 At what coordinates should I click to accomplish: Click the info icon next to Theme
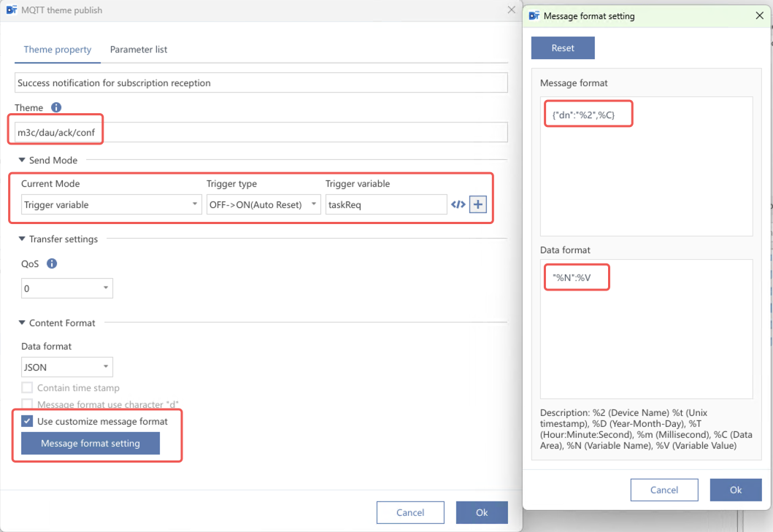(56, 107)
